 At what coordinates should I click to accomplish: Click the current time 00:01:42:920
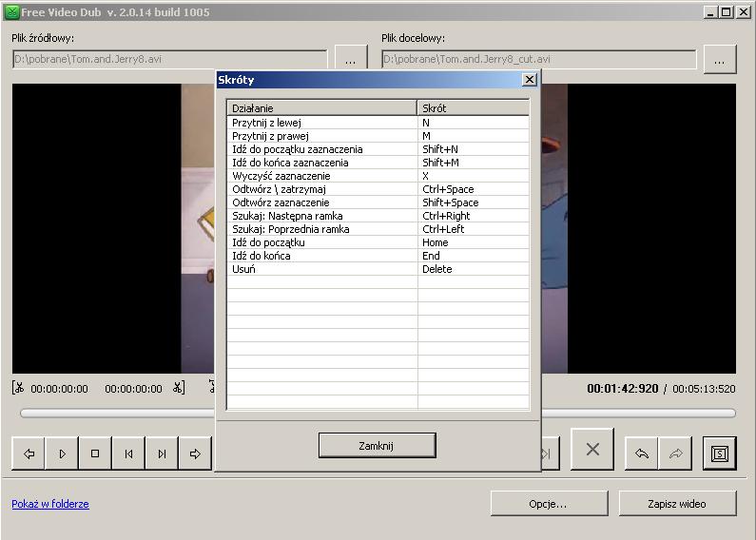click(x=623, y=389)
